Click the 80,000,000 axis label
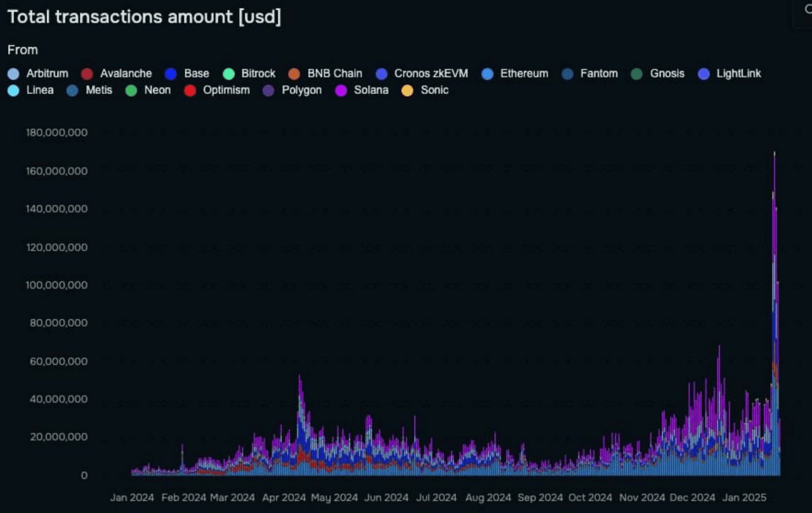Viewport: 812px width, 513px height. (x=59, y=323)
